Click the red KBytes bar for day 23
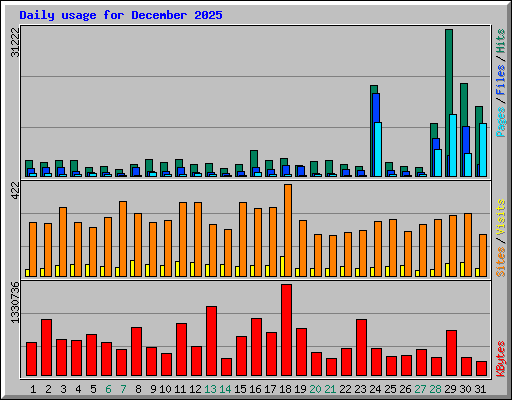The image size is (512, 400). 361,348
